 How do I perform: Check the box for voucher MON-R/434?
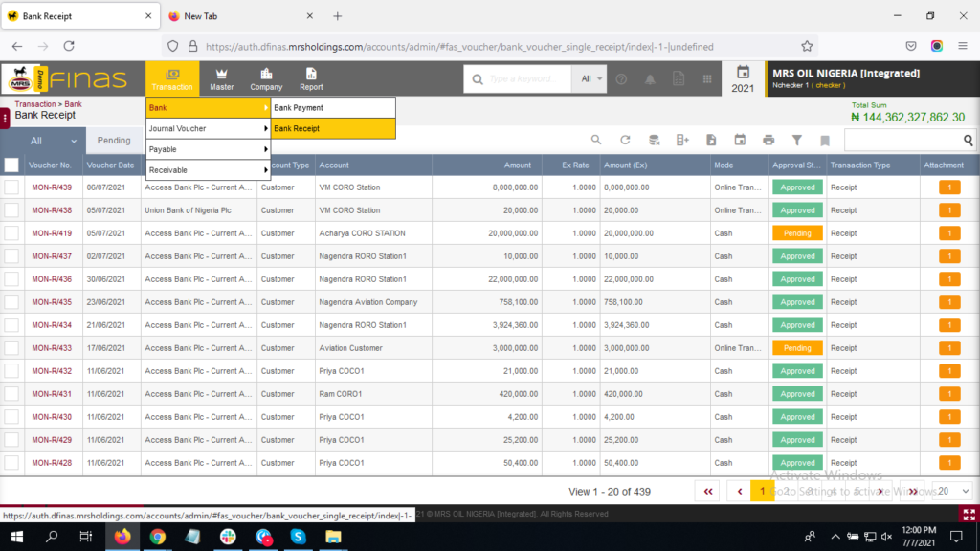click(11, 325)
